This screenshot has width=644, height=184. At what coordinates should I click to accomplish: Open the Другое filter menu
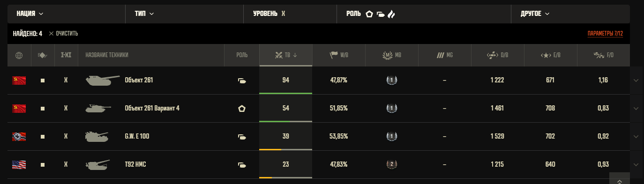click(535, 14)
